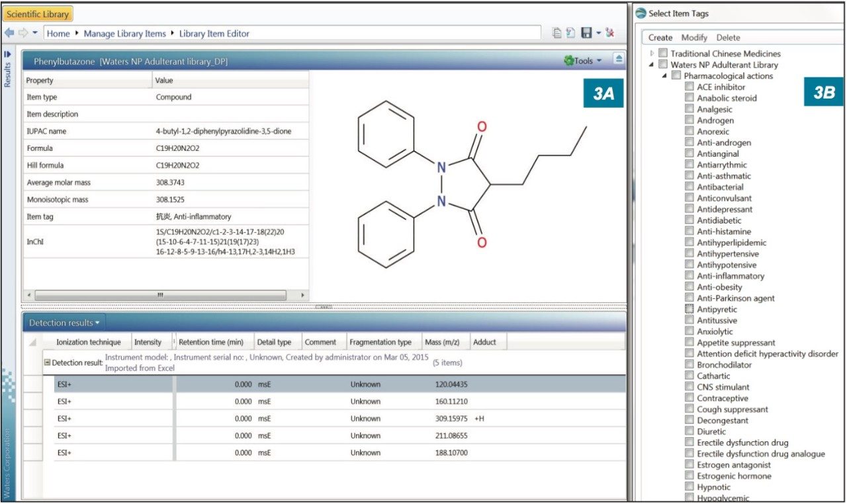Click the copy pages icon in toolbar
This screenshot has height=504, width=847.
(x=557, y=33)
